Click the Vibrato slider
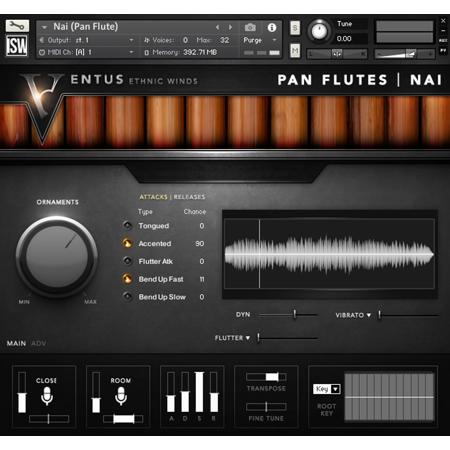Screen dimensions: 450x450 coord(409,315)
